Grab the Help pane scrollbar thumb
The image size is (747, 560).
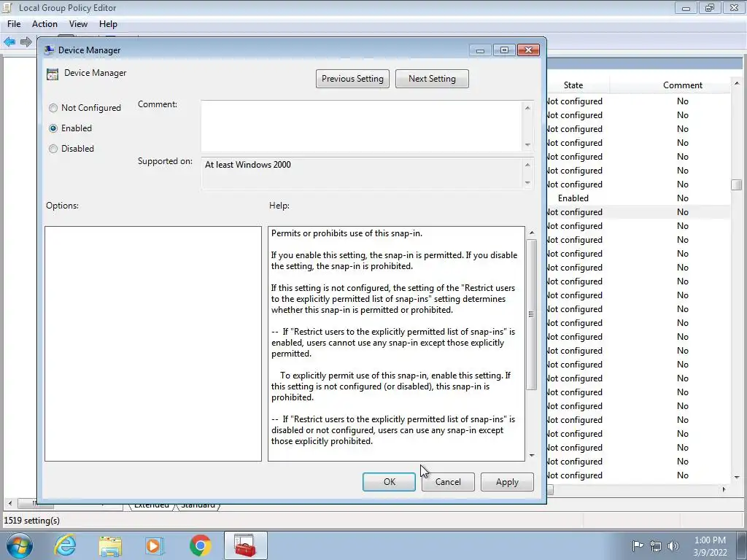pyautogui.click(x=531, y=314)
